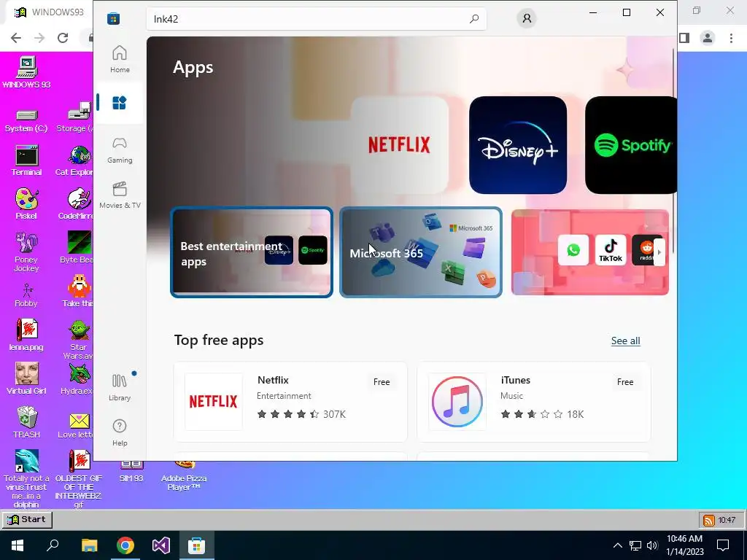Screen dimensions: 747x560
Task: Open Help in the Store sidebar
Action: pos(120,432)
